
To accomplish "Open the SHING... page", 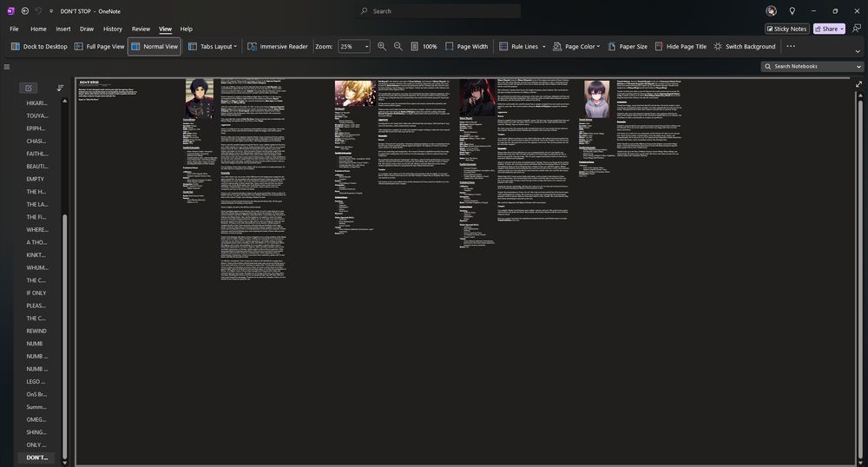I will click(37, 432).
